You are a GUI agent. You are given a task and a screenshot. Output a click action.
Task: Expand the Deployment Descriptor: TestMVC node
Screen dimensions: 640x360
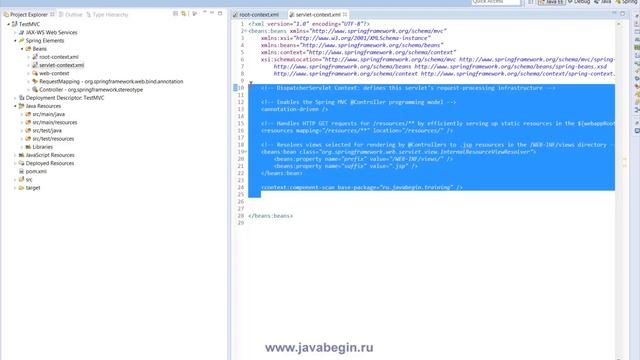[16, 98]
